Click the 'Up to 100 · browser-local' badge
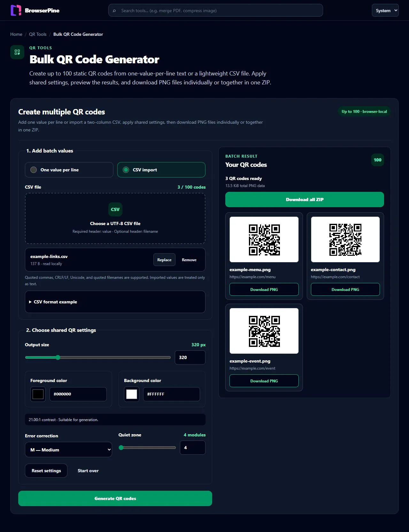409x532 pixels. [364, 112]
